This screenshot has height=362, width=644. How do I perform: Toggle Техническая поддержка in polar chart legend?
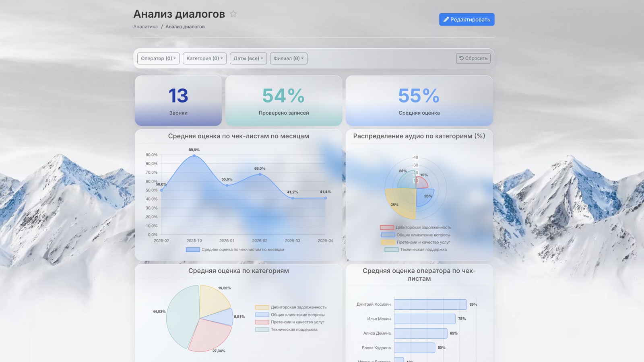point(416,249)
